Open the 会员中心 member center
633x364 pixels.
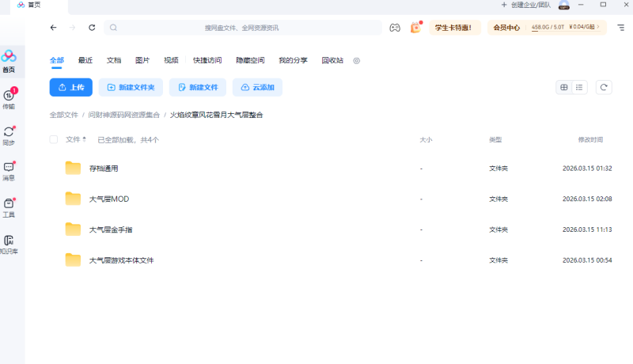coord(506,28)
